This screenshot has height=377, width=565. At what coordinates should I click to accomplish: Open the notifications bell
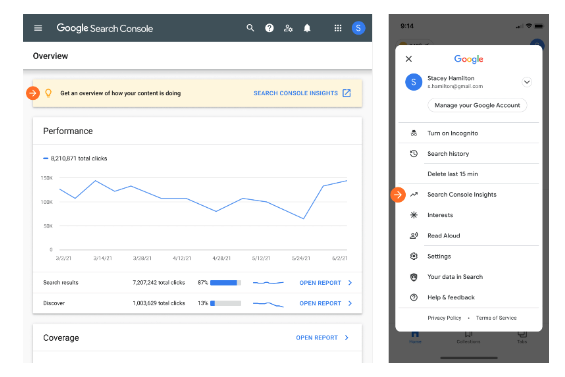[x=307, y=28]
